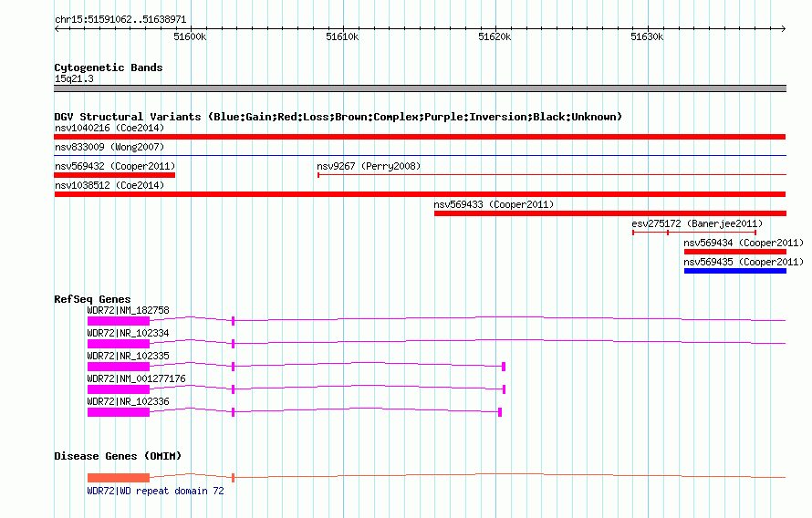Click the chr15:51591062..51638971 coordinates label
Image resolution: width=812 pixels, height=518 pixels.
click(x=120, y=20)
